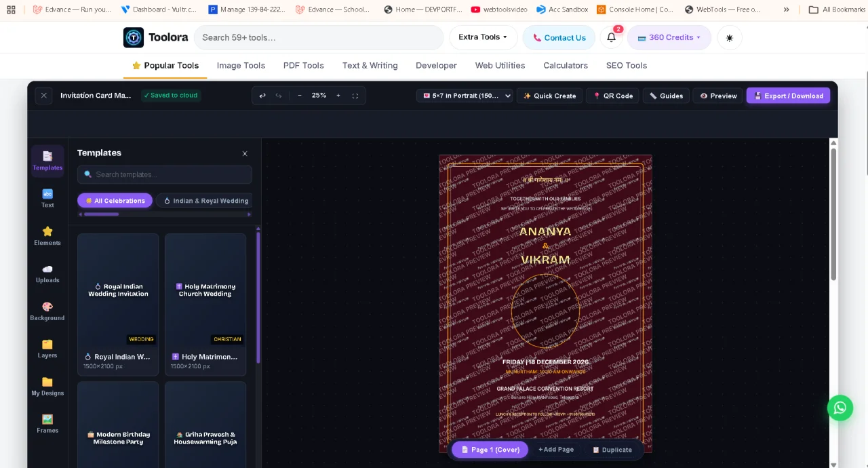Click the Search 59+ tools field
This screenshot has width=868, height=468.
point(319,37)
